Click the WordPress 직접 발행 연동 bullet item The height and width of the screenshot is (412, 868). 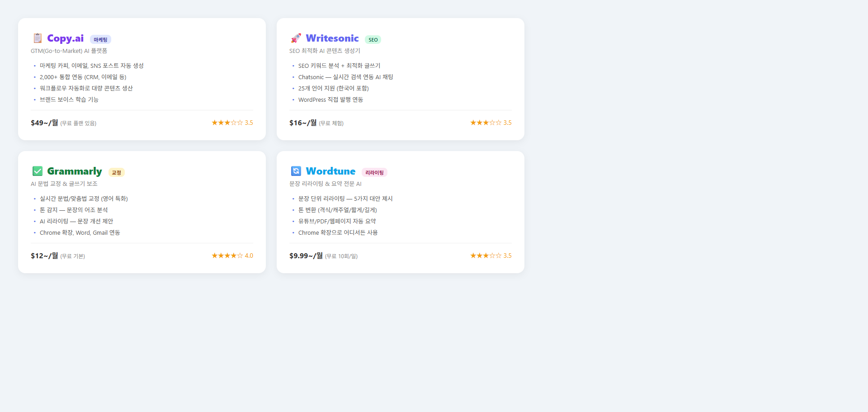(x=330, y=99)
